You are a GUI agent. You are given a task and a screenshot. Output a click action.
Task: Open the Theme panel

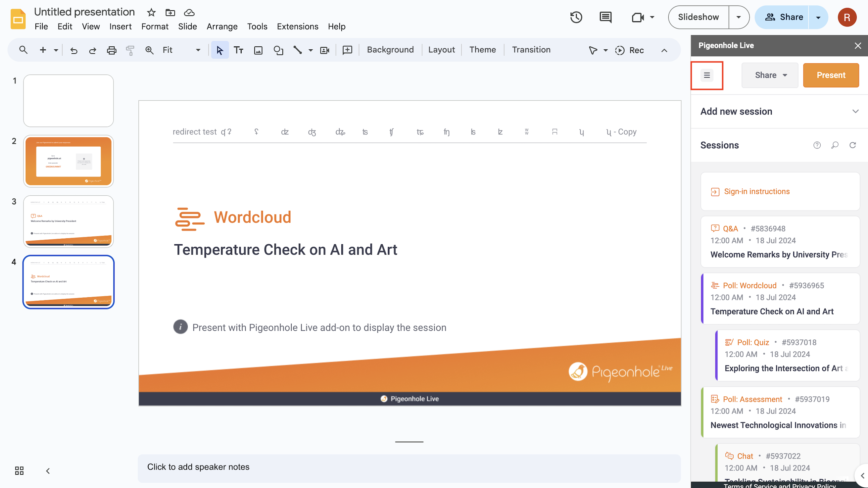coord(483,50)
